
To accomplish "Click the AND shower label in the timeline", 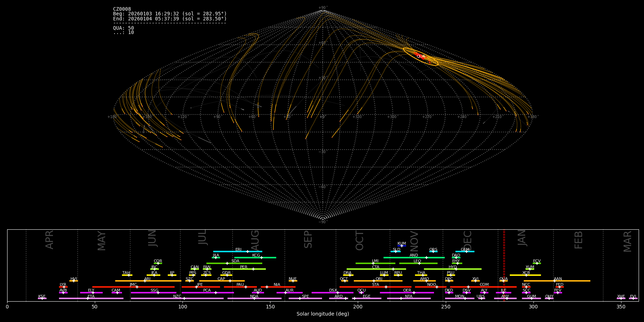I will [414, 255].
